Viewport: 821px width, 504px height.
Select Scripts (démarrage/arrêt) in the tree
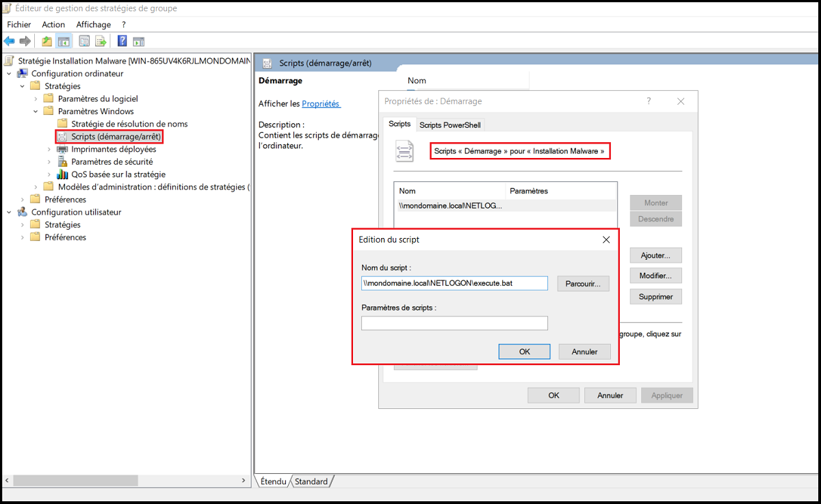116,137
